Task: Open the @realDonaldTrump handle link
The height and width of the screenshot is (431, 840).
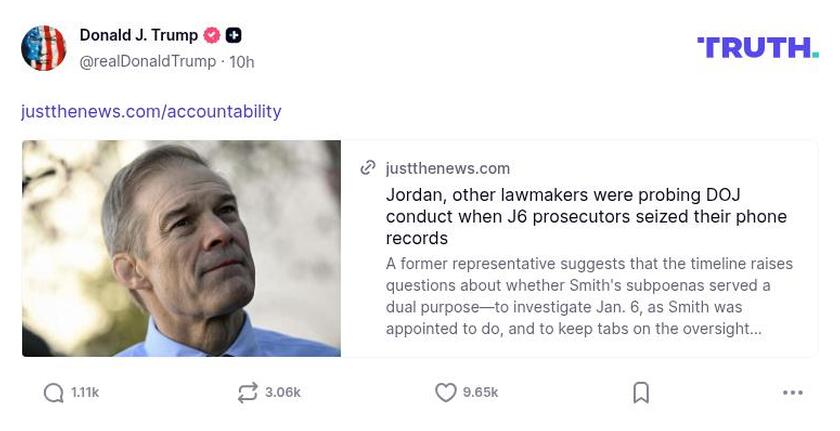Action: coord(147,62)
